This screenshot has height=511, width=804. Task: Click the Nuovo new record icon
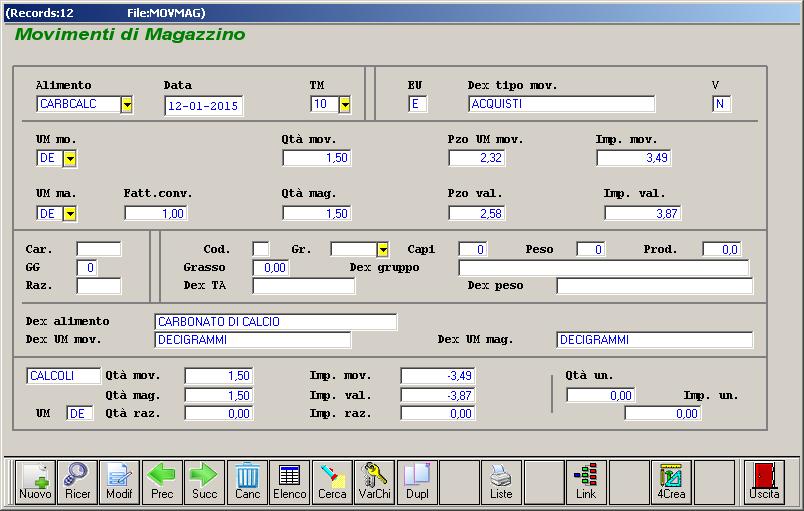click(35, 482)
